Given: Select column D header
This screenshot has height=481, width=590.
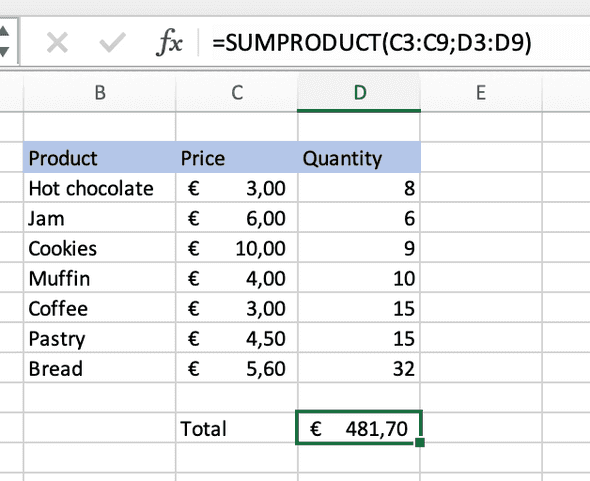Looking at the screenshot, I should point(359,93).
